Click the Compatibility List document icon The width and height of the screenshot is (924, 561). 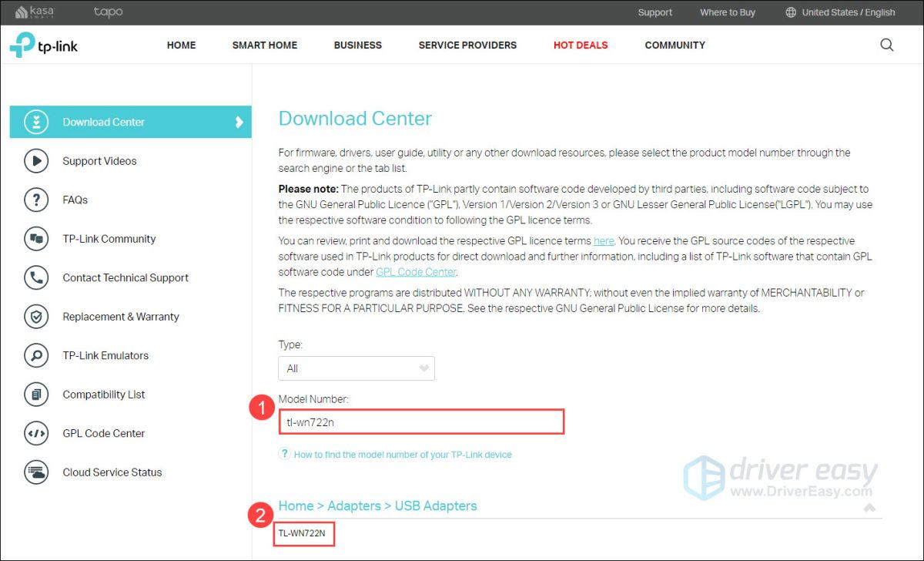pos(36,395)
